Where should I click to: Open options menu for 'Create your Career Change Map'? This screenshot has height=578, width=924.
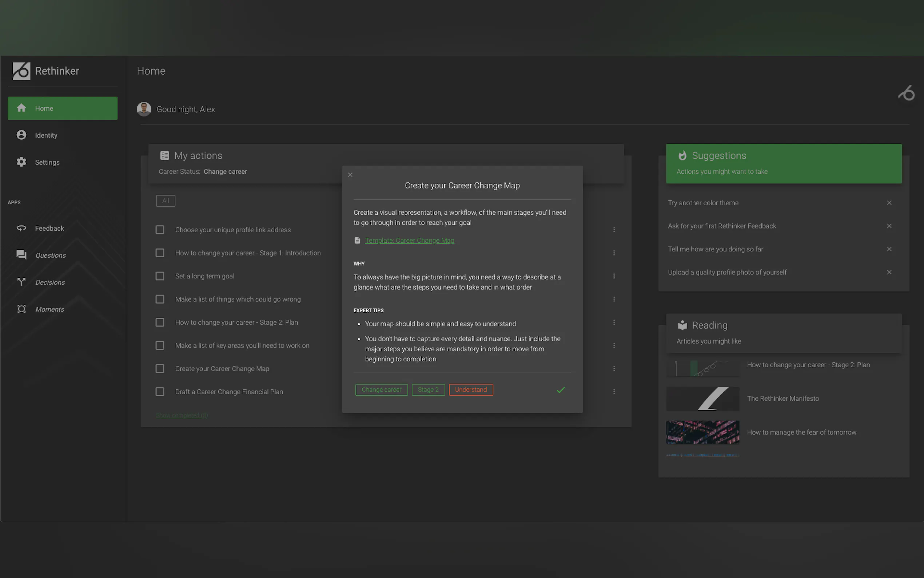pos(614,368)
